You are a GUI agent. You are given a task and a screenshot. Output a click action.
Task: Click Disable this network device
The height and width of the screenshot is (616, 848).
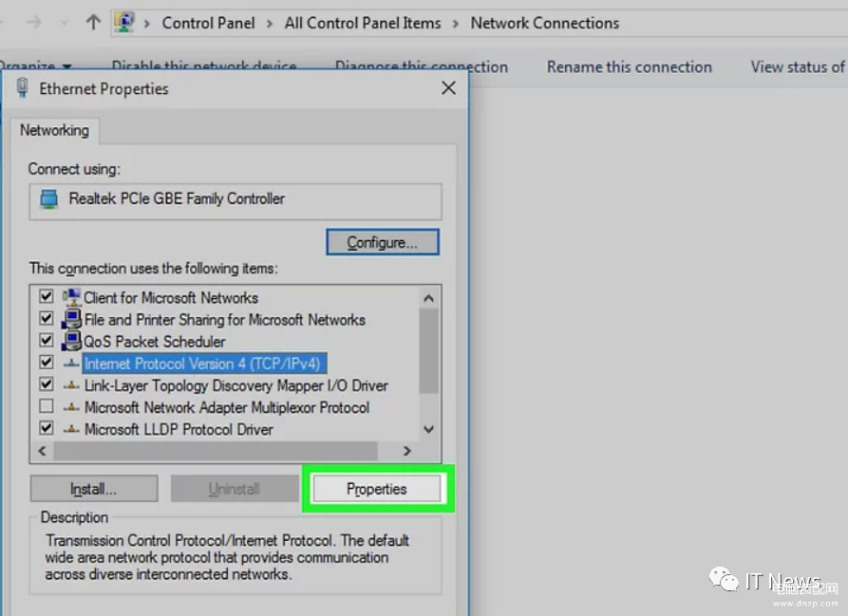coord(204,65)
